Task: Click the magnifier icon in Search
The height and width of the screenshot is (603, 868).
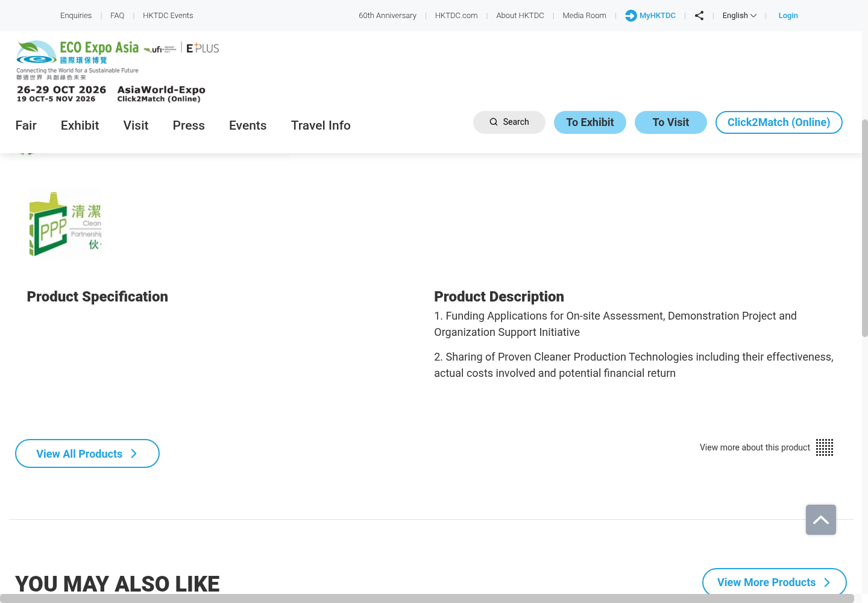Action: [x=494, y=122]
